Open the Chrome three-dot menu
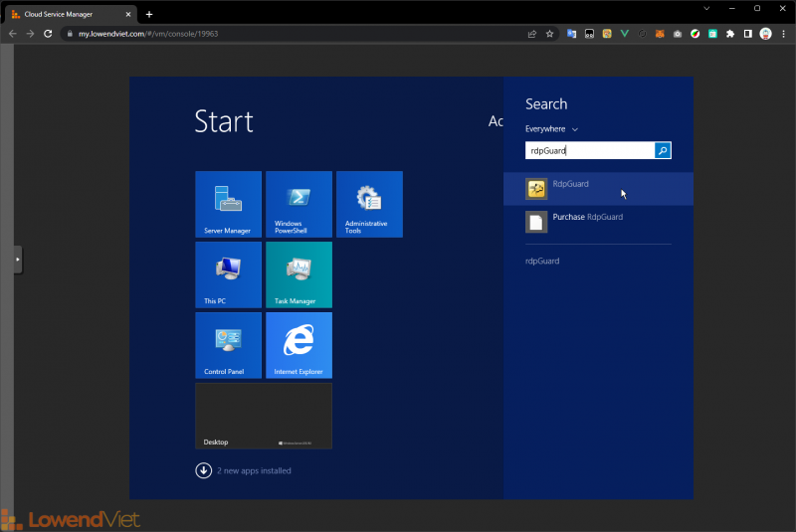The height and width of the screenshot is (532, 796). (783, 34)
